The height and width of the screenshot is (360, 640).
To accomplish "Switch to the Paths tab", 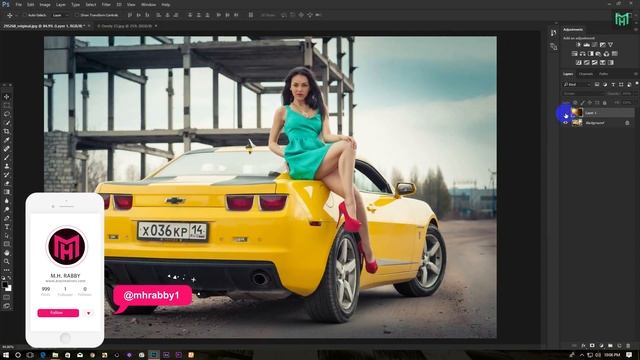I will 604,74.
